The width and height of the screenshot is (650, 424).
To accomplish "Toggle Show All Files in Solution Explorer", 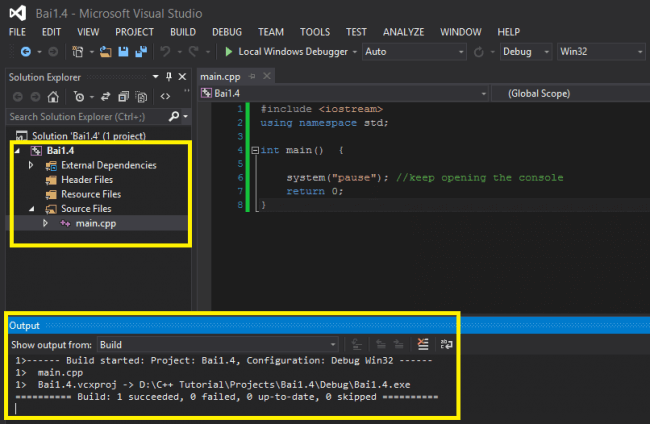I will pos(141,97).
